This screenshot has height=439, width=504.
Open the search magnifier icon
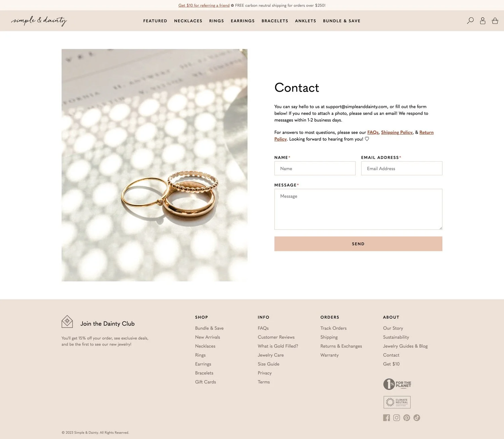470,20
